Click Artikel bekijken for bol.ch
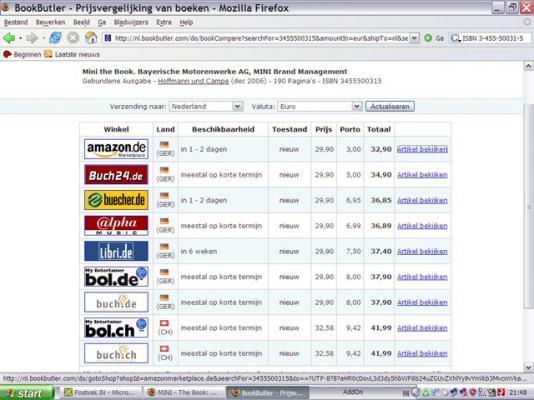The height and width of the screenshot is (400, 534). (422, 328)
